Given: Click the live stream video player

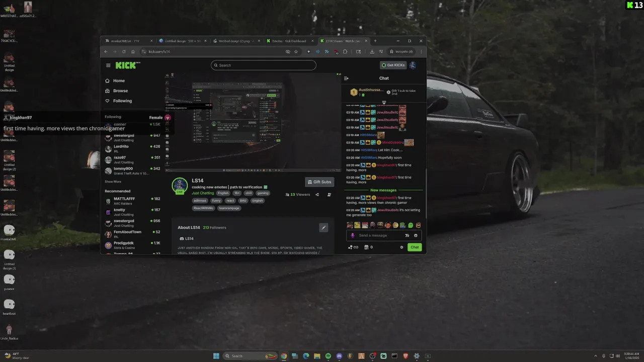Looking at the screenshot, I should [x=253, y=122].
